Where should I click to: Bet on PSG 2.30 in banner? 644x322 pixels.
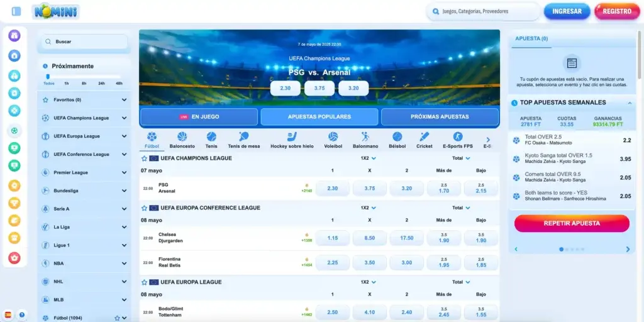(x=286, y=88)
